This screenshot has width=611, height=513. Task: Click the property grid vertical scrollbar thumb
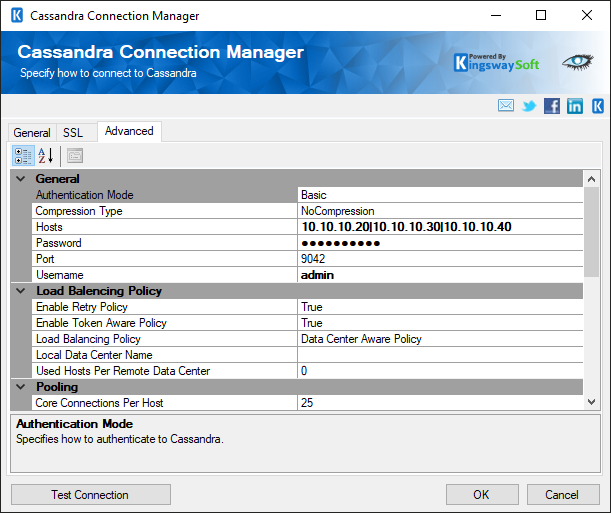click(x=591, y=232)
